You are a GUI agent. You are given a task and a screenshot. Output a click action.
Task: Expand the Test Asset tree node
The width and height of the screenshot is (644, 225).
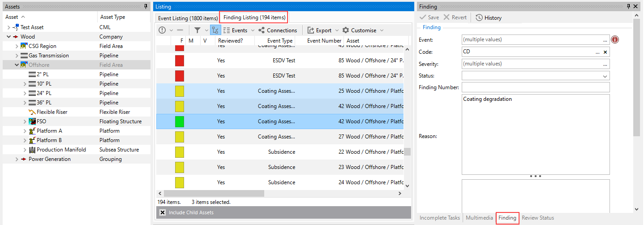coord(9,27)
